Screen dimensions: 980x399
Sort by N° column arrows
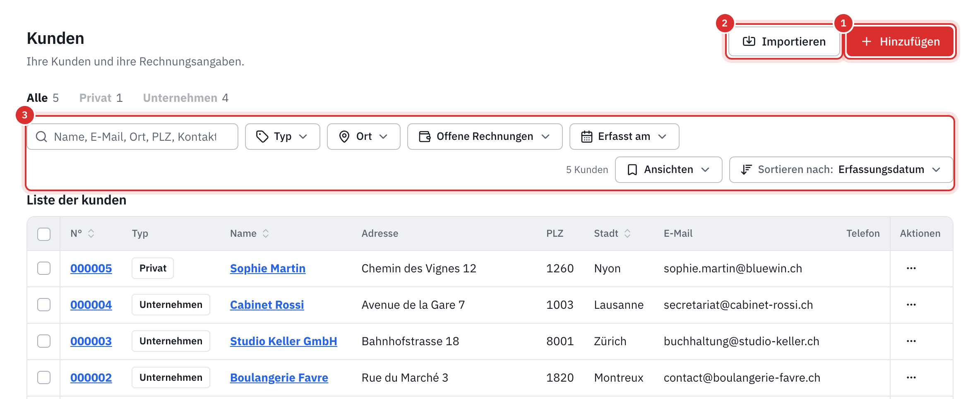[x=91, y=233]
